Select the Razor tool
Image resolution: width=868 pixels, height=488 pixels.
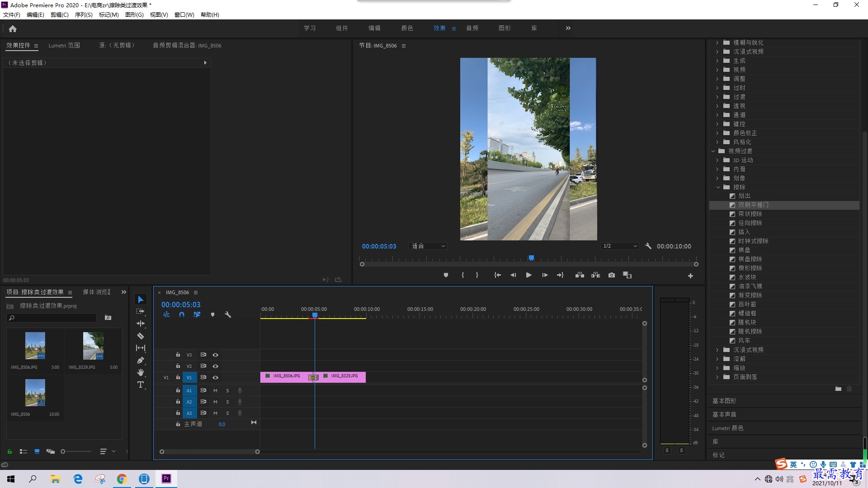click(141, 336)
